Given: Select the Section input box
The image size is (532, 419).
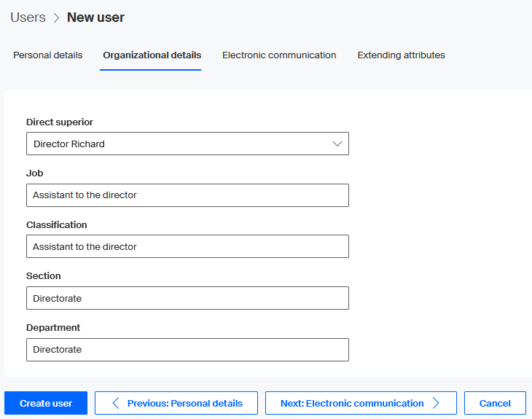Looking at the screenshot, I should [x=187, y=298].
